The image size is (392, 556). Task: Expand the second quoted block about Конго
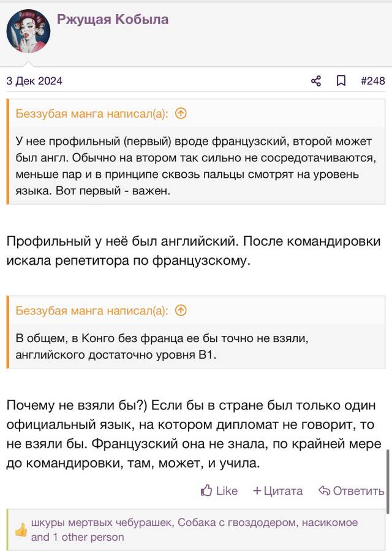[x=197, y=346]
